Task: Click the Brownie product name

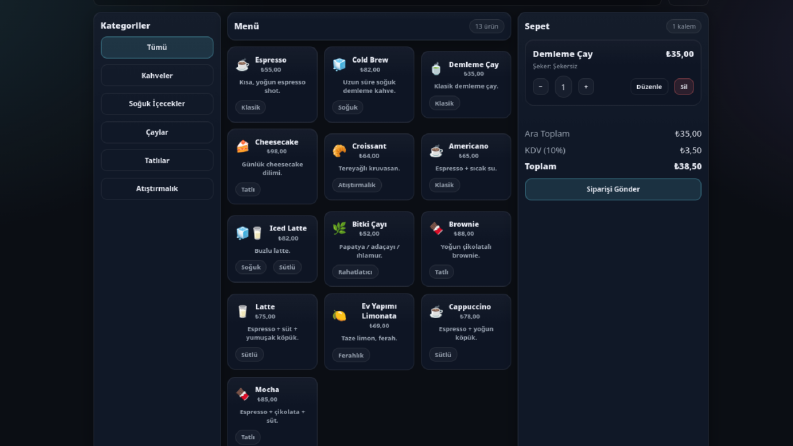Action: click(x=463, y=224)
